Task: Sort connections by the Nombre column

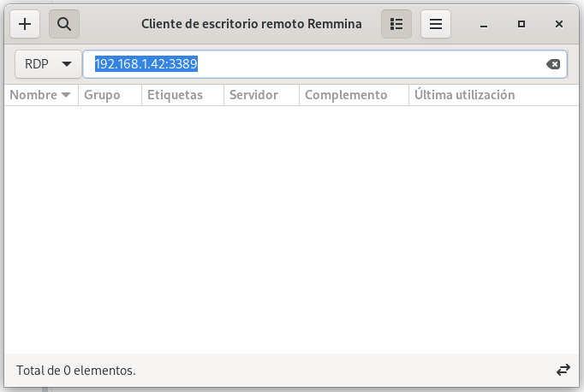Action: point(40,95)
